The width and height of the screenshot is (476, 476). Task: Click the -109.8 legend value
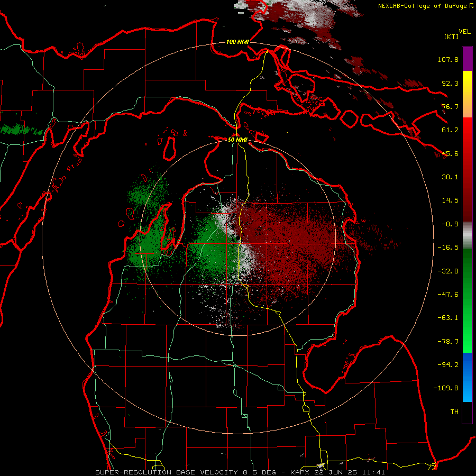click(446, 388)
